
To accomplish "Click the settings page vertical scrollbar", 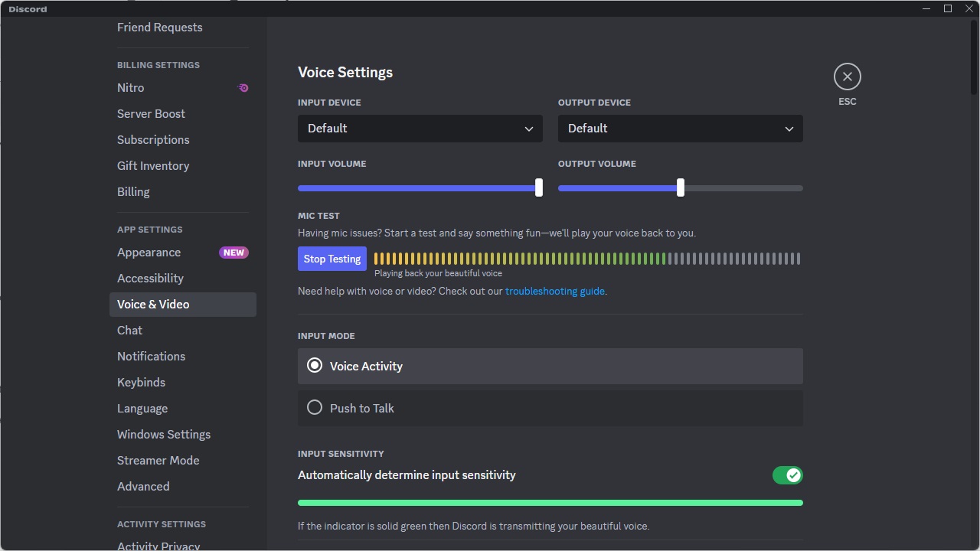I will [974, 61].
